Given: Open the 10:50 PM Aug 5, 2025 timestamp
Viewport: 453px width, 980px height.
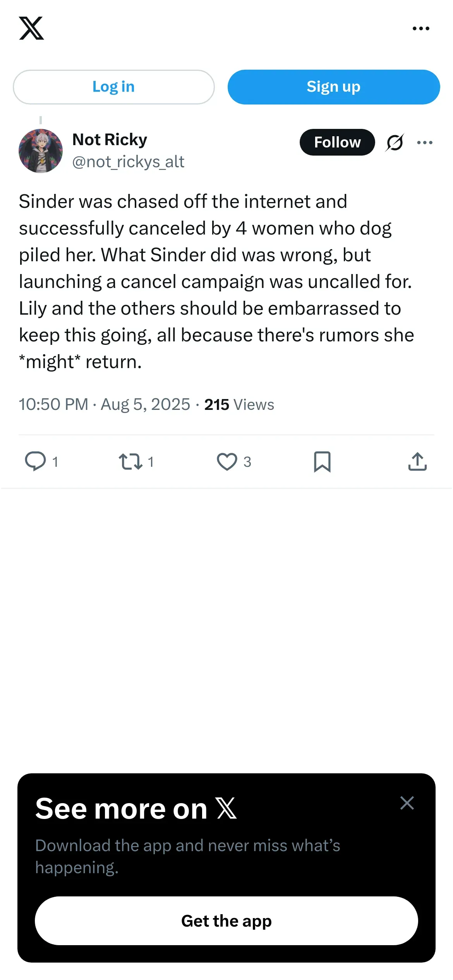Looking at the screenshot, I should 105,404.
